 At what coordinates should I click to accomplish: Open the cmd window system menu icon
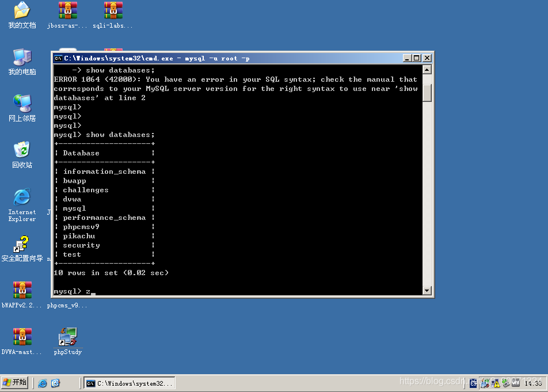point(58,58)
